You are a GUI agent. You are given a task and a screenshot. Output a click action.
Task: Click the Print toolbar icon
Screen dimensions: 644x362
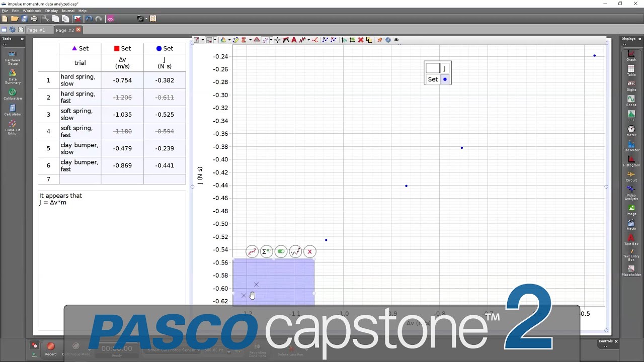click(34, 19)
